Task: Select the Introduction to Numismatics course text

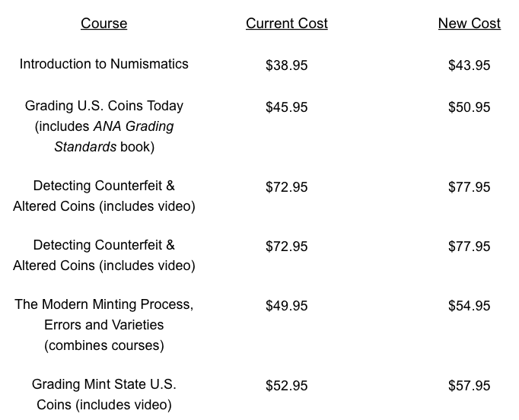Action: [x=104, y=64]
